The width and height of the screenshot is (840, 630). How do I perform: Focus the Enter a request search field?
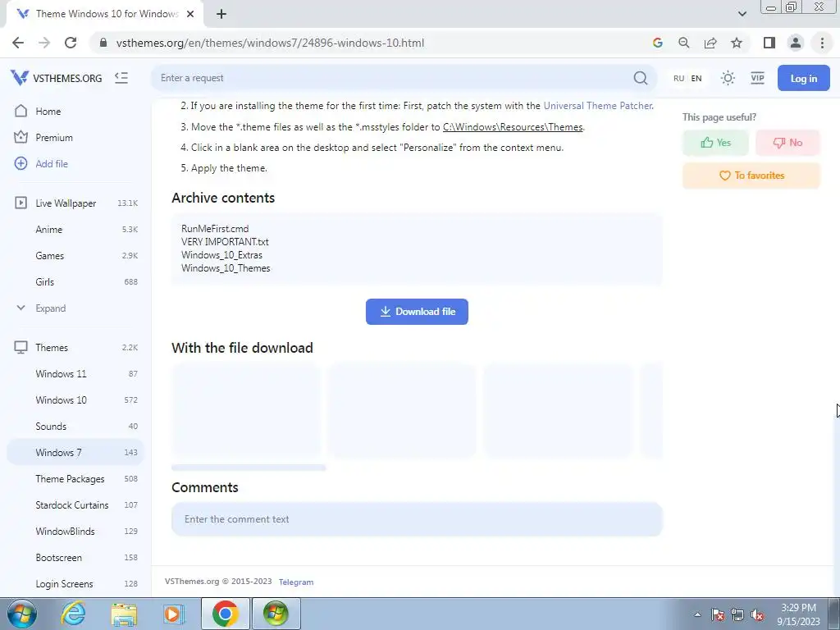(394, 78)
